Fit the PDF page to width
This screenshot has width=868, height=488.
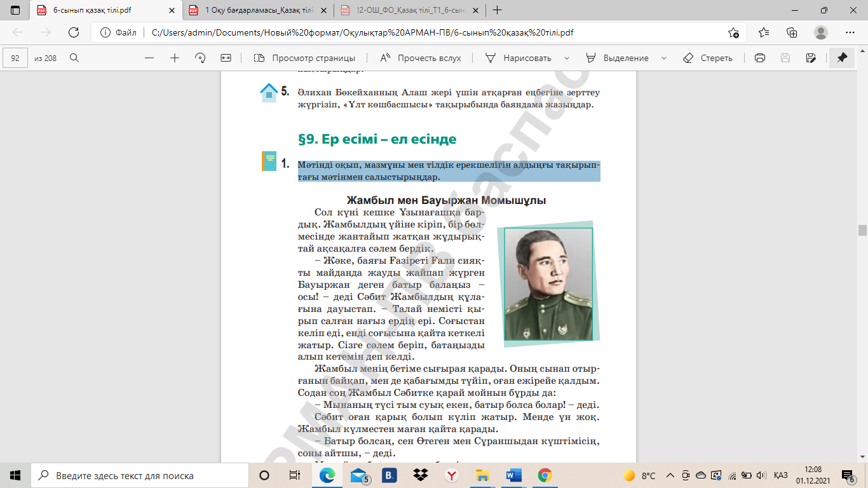tap(226, 58)
